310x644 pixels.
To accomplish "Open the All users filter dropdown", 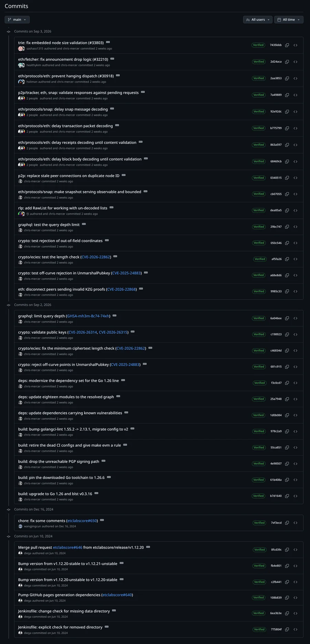I will click(258, 20).
